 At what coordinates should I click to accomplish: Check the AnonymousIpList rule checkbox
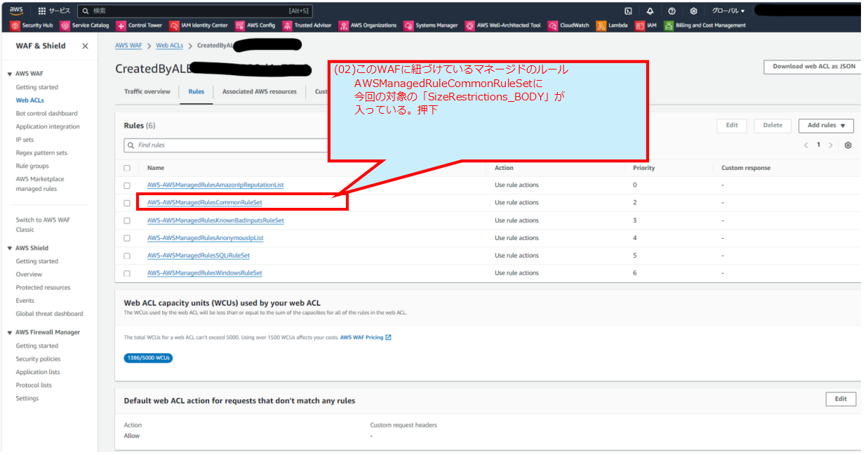coord(127,238)
